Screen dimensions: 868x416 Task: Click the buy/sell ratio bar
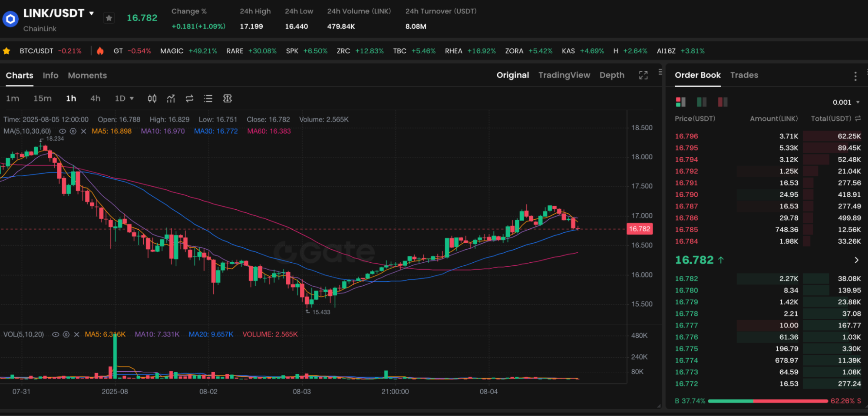point(768,401)
